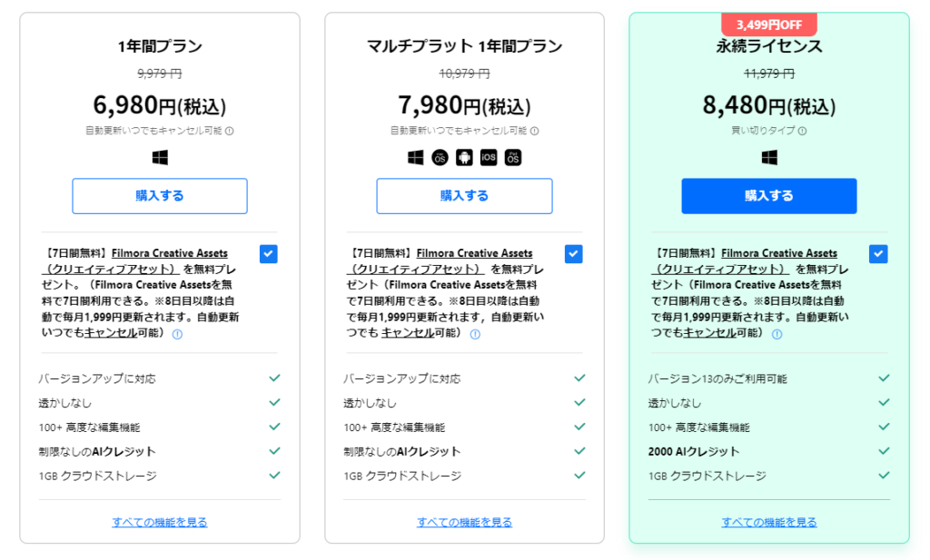Click the macOS icon in the マルチプラット plan

click(440, 158)
